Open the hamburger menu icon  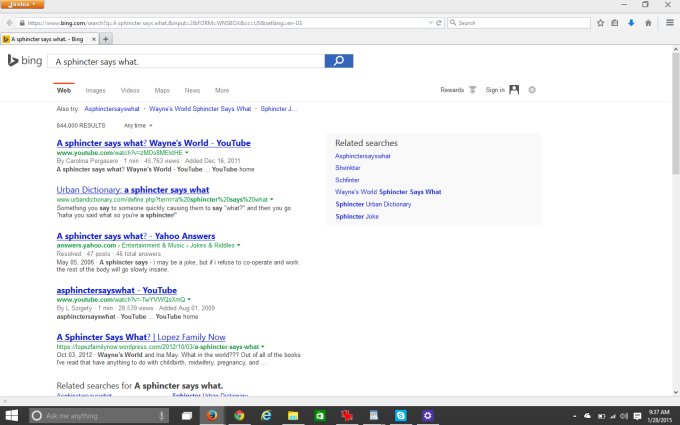coord(670,23)
